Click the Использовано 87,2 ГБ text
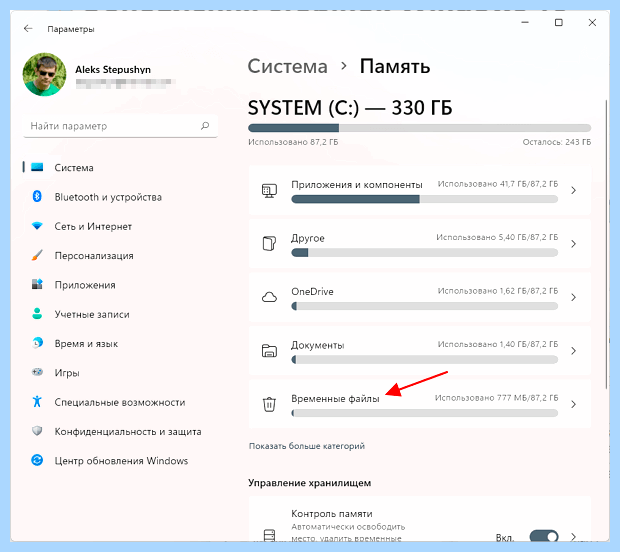Image resolution: width=620 pixels, height=552 pixels. point(293,142)
